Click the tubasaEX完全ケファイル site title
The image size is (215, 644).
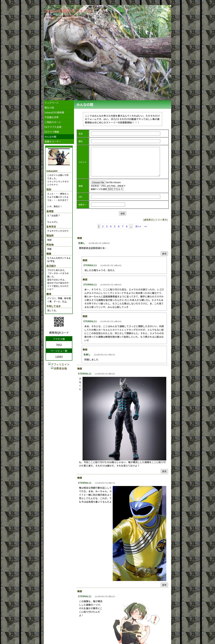tap(68, 11)
